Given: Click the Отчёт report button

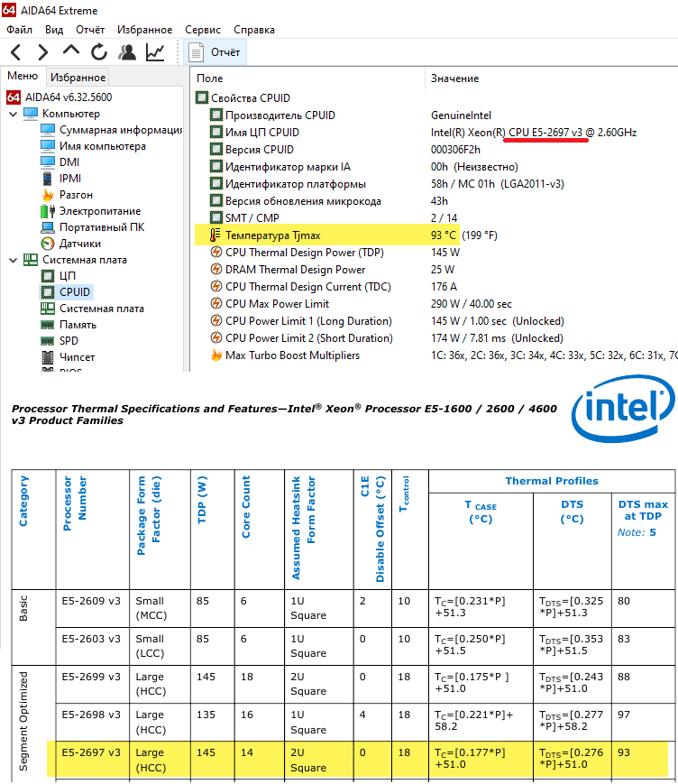Looking at the screenshot, I should pyautogui.click(x=215, y=52).
